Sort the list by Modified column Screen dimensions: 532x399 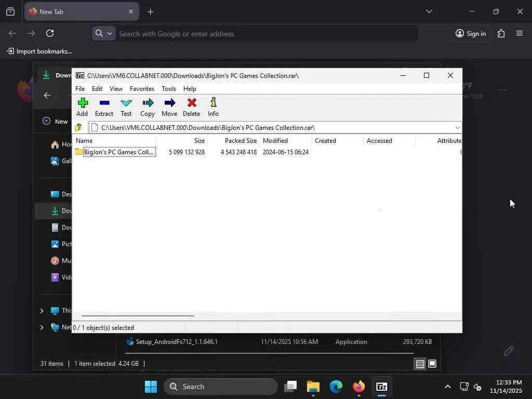(x=286, y=140)
